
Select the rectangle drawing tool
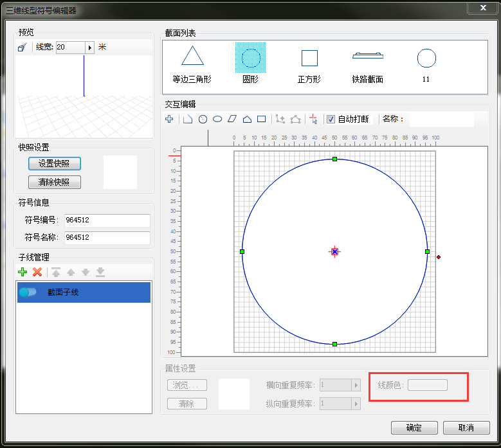[x=262, y=119]
